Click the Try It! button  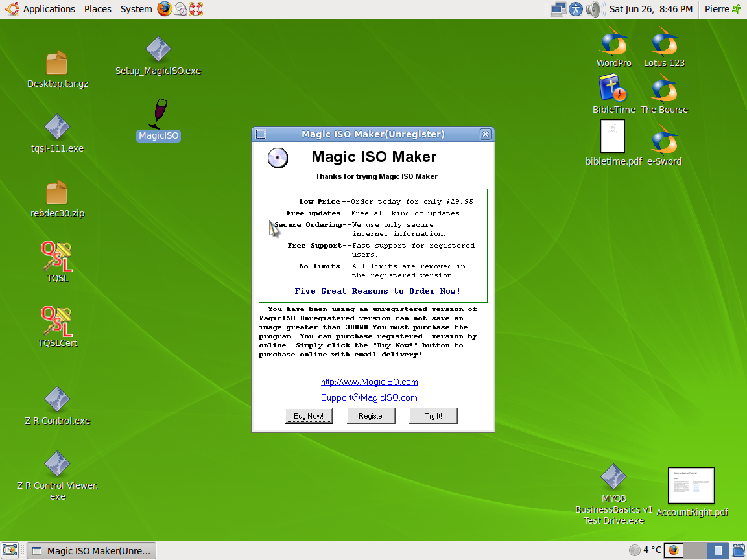tap(433, 415)
